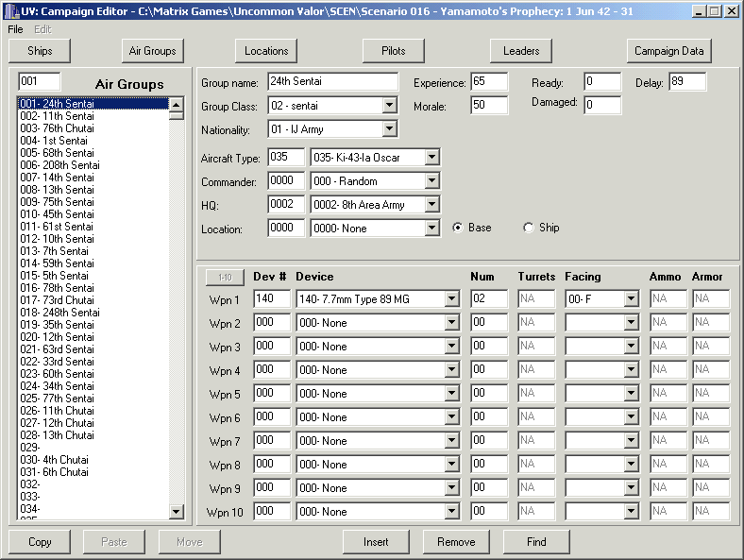Click the air group number field 001
This screenshot has height=560, width=744.
40,81
